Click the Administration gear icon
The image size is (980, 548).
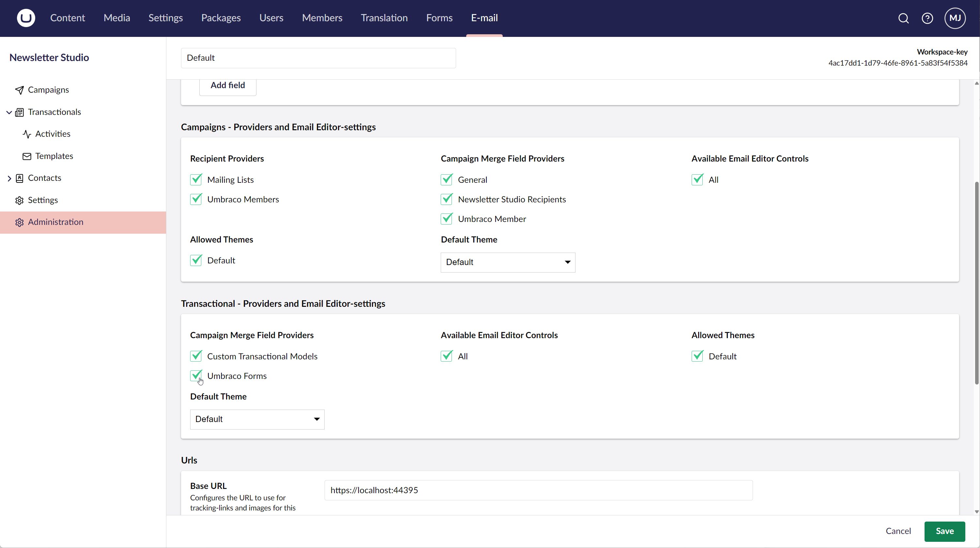(19, 222)
